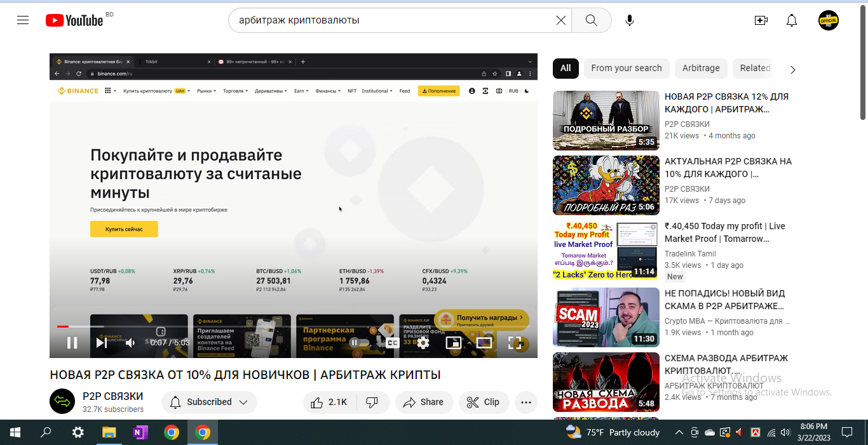Enable miniplayer mode
Image resolution: width=868 pixels, height=445 pixels.
click(454, 343)
